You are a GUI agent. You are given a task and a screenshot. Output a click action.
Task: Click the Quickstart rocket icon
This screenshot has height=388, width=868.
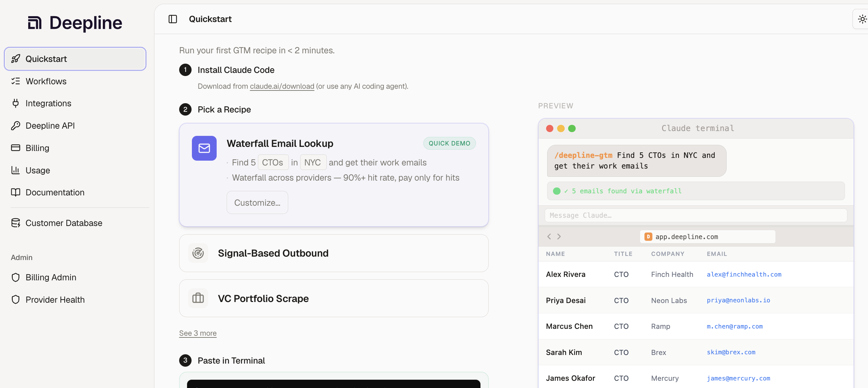(x=16, y=59)
